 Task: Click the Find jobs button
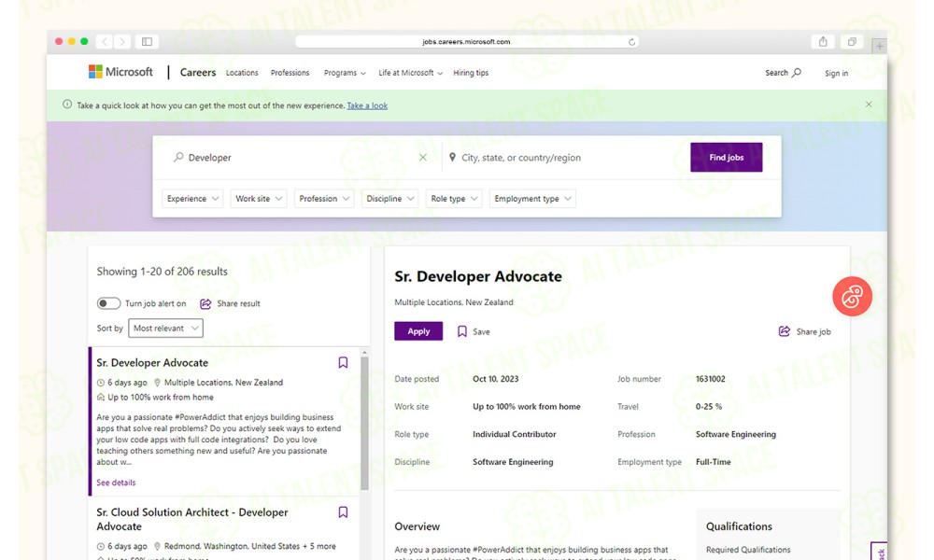726,157
